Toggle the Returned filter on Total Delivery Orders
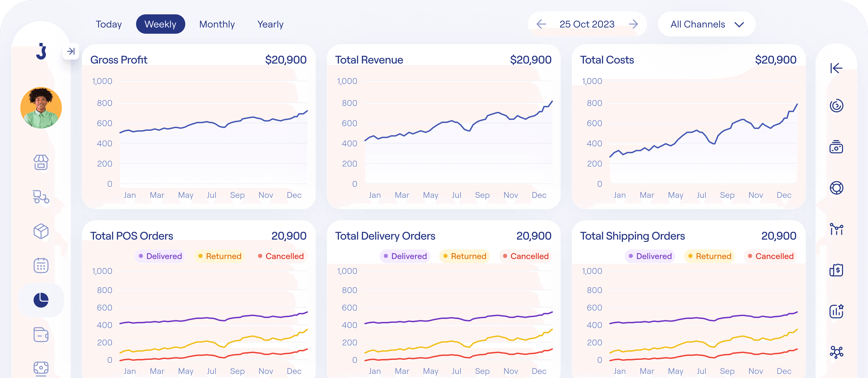The width and height of the screenshot is (868, 378). tap(464, 256)
